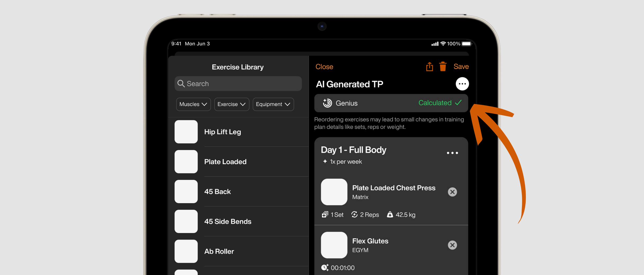Close the training plan editor
This screenshot has height=275, width=644.
tap(324, 67)
